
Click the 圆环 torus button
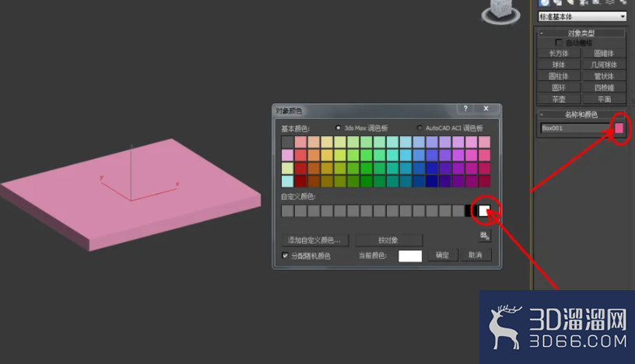click(x=559, y=88)
